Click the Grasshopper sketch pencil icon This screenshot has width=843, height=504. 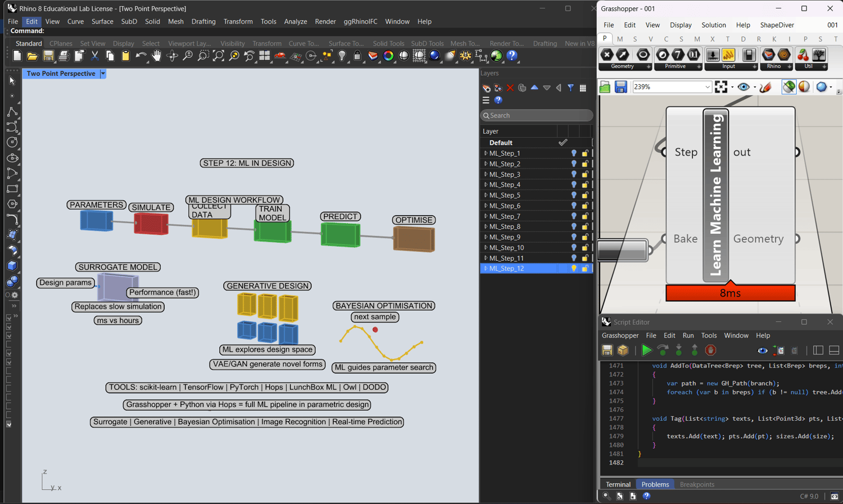[765, 87]
